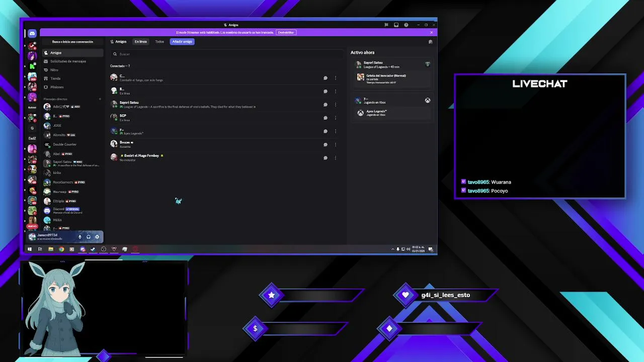Click the Añadir amigo button

182,42
